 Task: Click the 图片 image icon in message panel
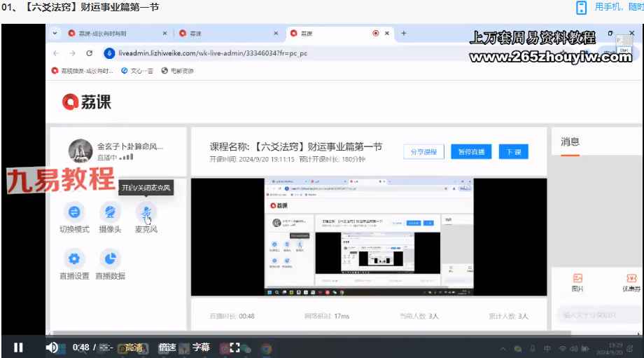[577, 279]
